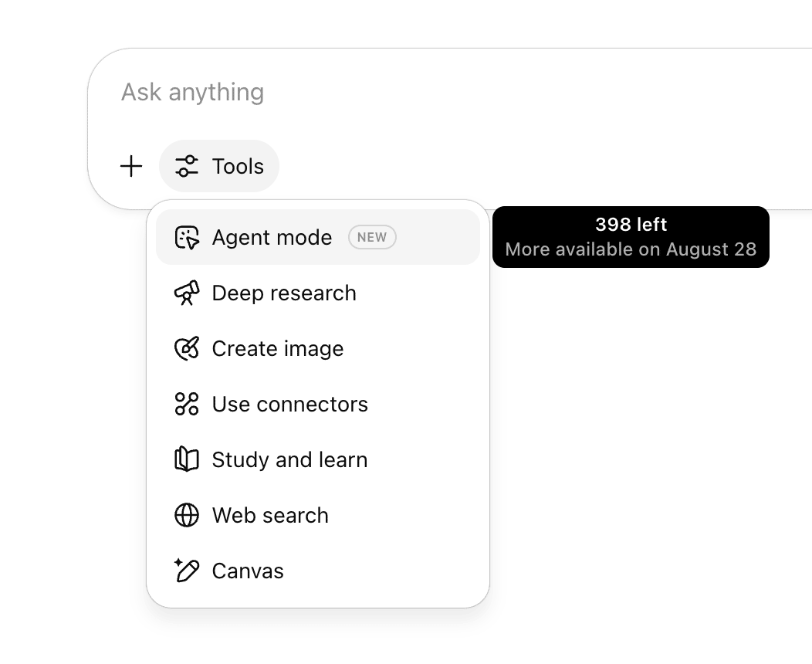Click the Study and learn book icon
Viewport: 812px width, 664px height.
pyautogui.click(x=187, y=460)
